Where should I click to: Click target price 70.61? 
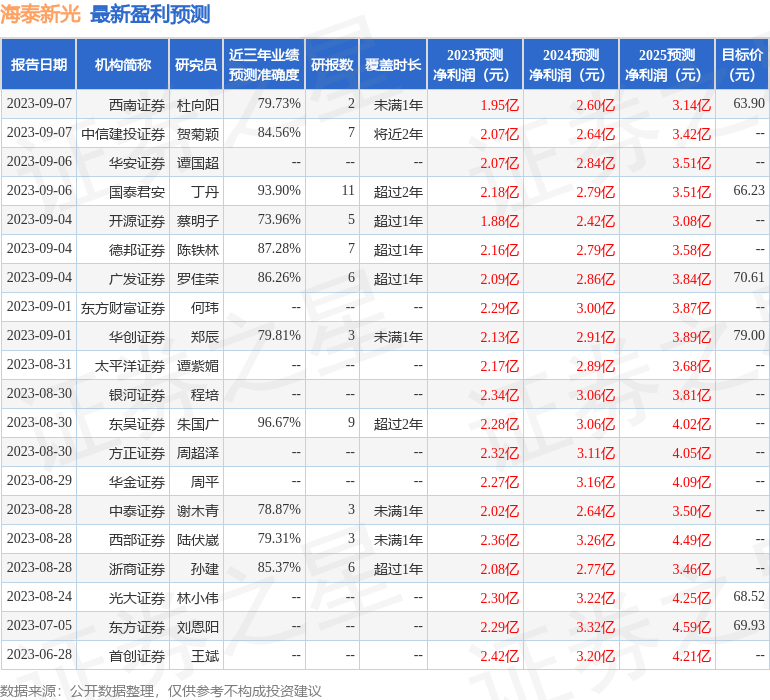click(749, 277)
